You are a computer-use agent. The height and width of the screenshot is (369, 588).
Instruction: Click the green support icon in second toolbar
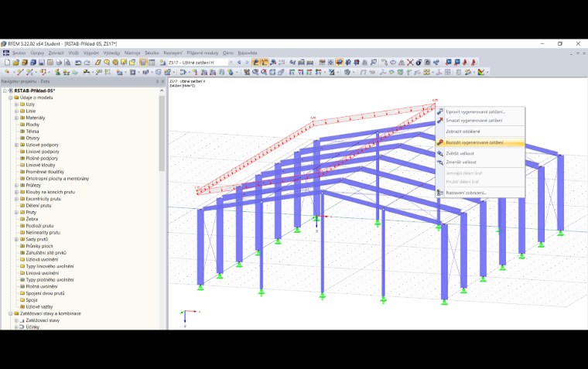click(57, 72)
